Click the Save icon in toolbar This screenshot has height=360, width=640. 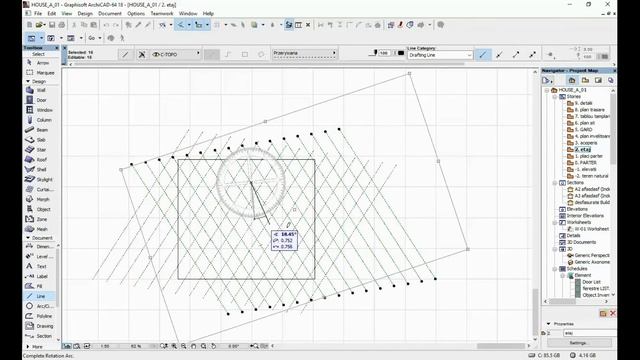point(52,25)
